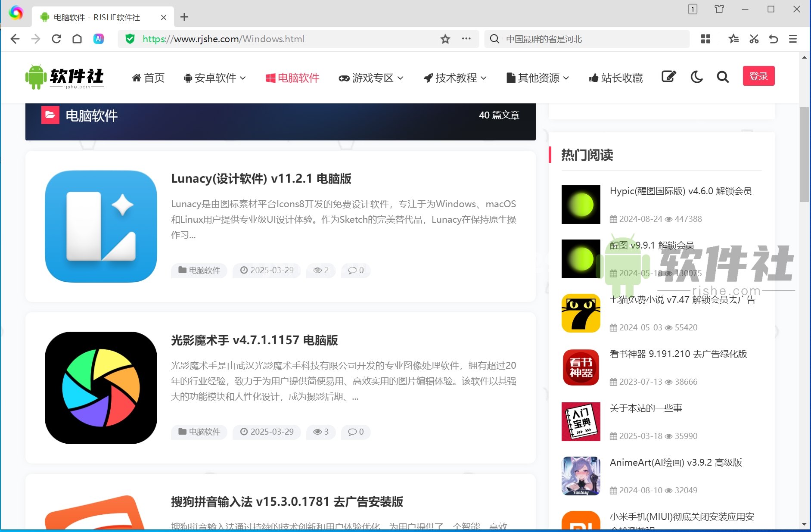
Task: Click the write-post pencil icon in site header
Action: 668,77
